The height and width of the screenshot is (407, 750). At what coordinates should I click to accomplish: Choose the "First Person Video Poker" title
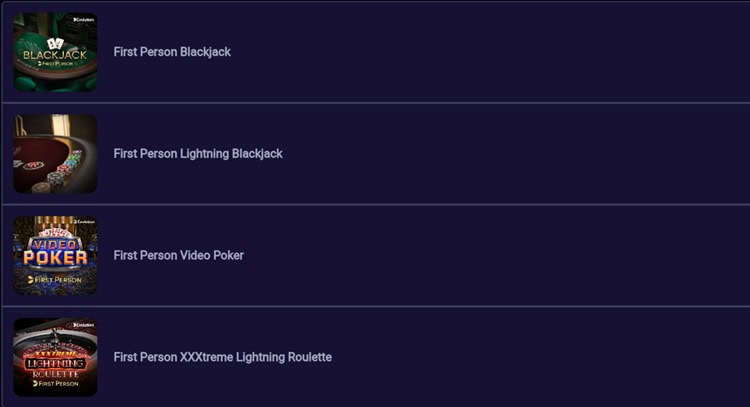178,256
